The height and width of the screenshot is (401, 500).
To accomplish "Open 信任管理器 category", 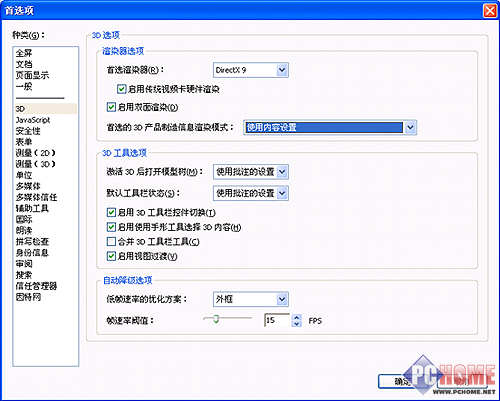I will click(x=36, y=286).
